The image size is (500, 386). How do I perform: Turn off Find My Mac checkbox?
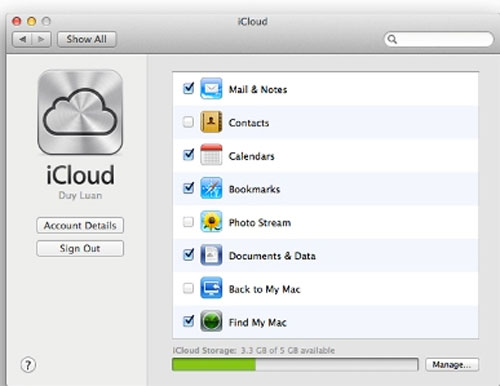pos(188,321)
